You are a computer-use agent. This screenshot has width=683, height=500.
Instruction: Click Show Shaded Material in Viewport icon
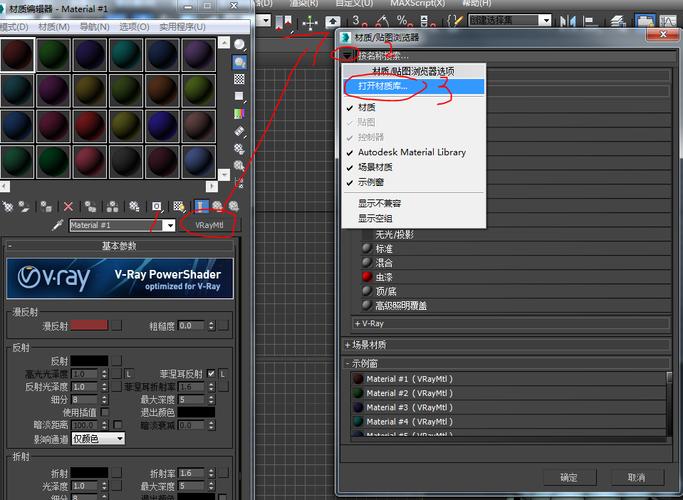(179, 206)
